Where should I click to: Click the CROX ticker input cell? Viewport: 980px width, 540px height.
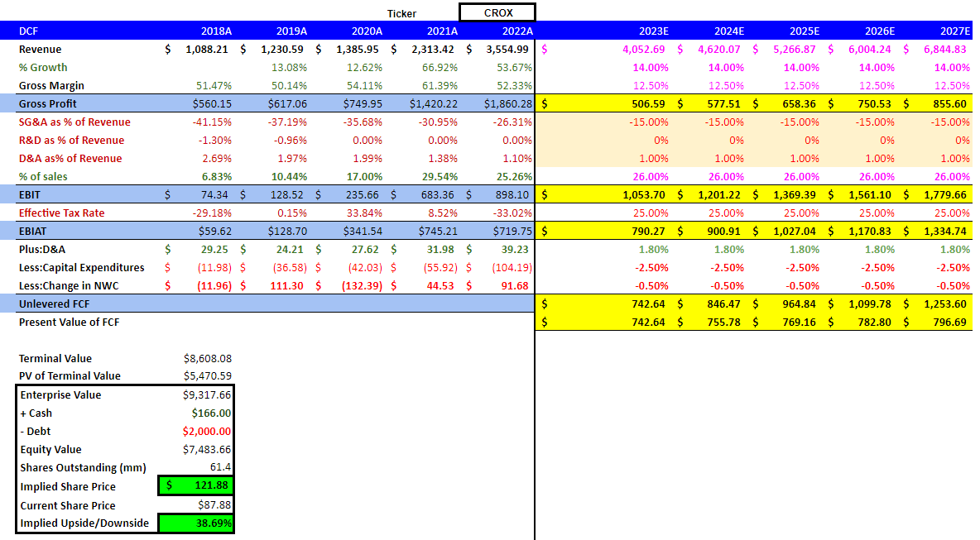(x=497, y=12)
